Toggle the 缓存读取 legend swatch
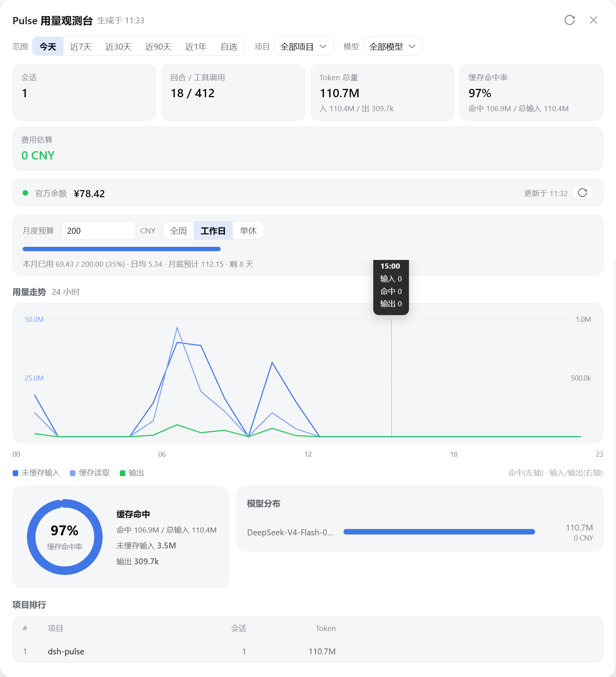 pyautogui.click(x=73, y=473)
